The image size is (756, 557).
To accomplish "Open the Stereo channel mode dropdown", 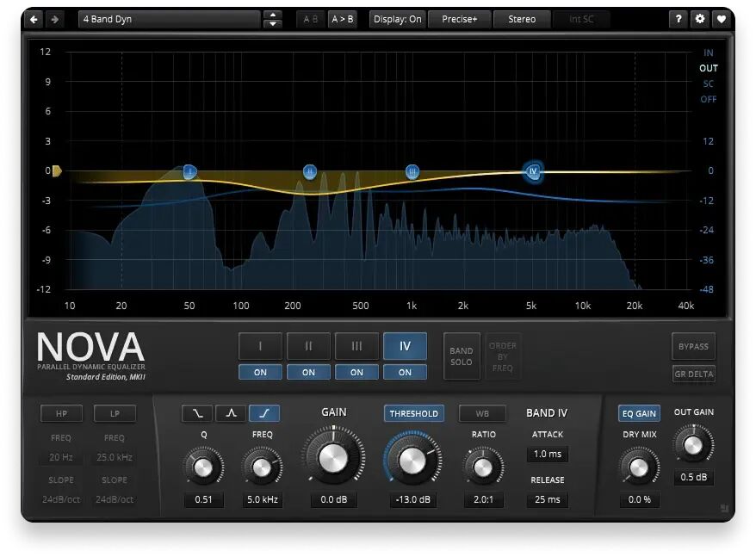I will pos(522,19).
